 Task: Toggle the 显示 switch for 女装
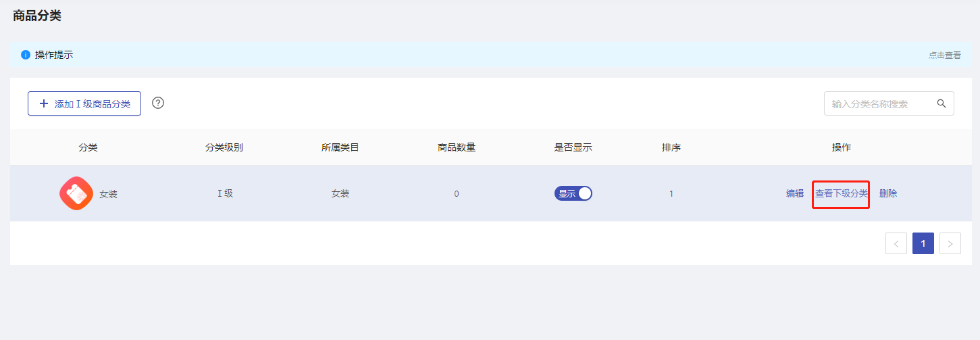(x=573, y=193)
